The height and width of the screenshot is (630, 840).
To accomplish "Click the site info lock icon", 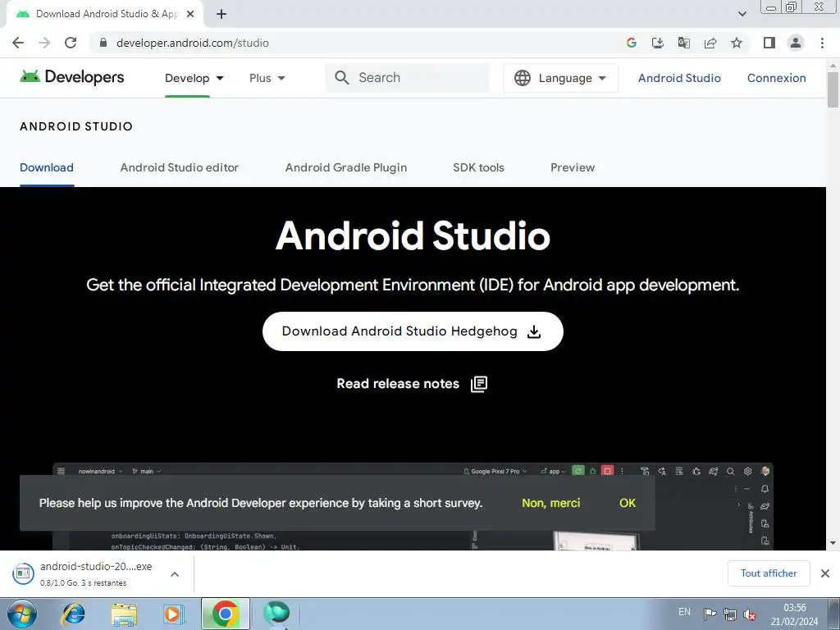I will 103,43.
